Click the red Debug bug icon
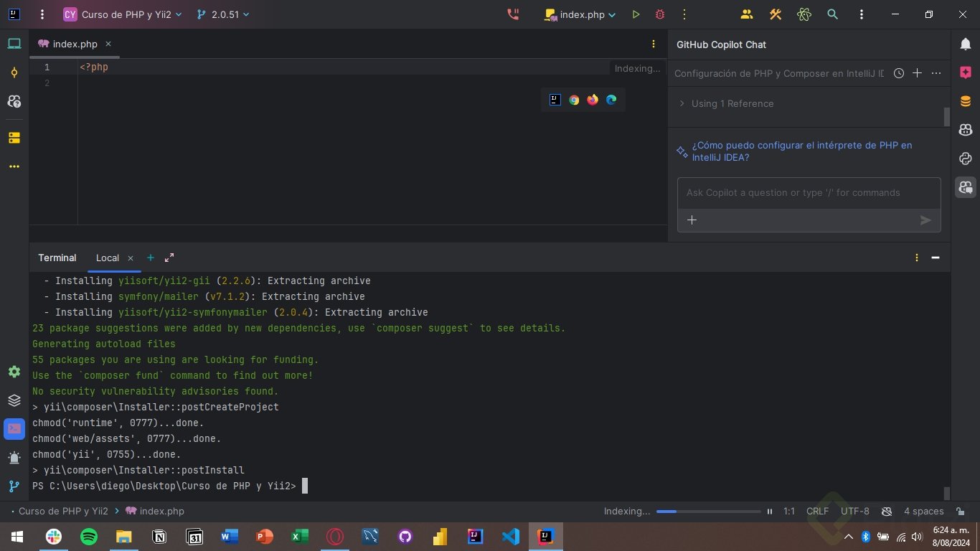This screenshot has height=551, width=980. click(660, 14)
